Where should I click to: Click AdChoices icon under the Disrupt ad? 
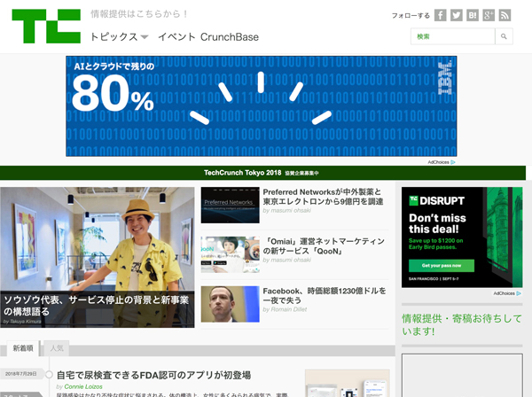pyautogui.click(x=519, y=293)
